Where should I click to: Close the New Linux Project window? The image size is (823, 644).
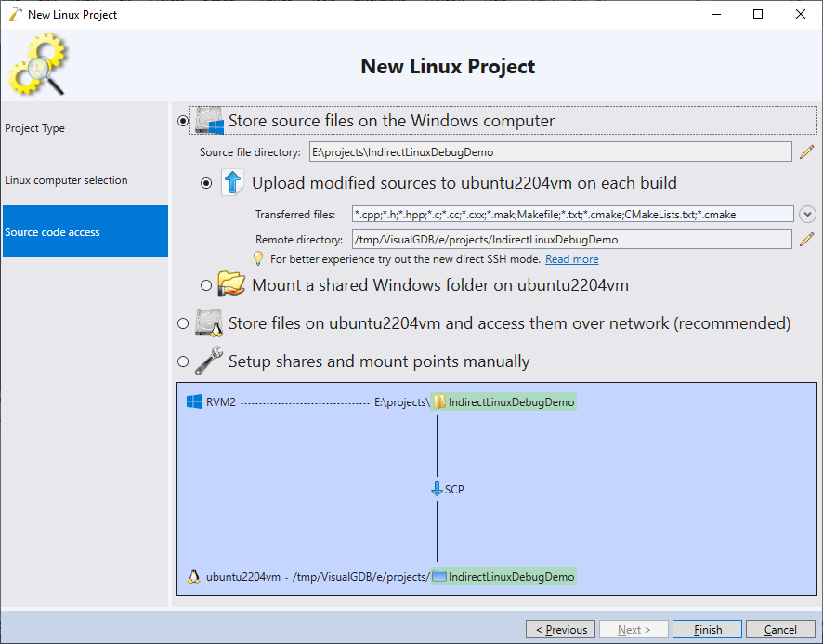pyautogui.click(x=800, y=14)
